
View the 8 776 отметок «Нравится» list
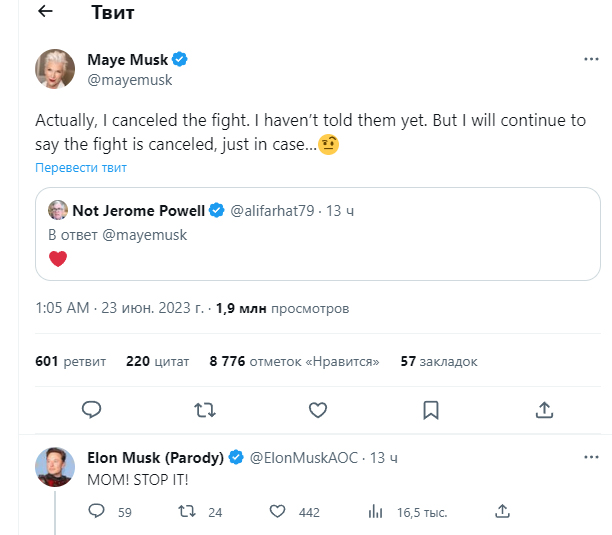pyautogui.click(x=294, y=361)
